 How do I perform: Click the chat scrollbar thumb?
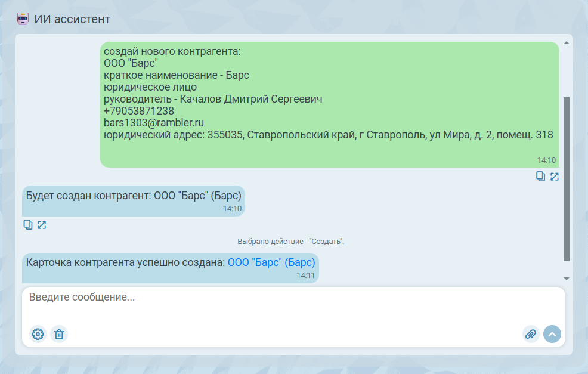[x=567, y=179]
